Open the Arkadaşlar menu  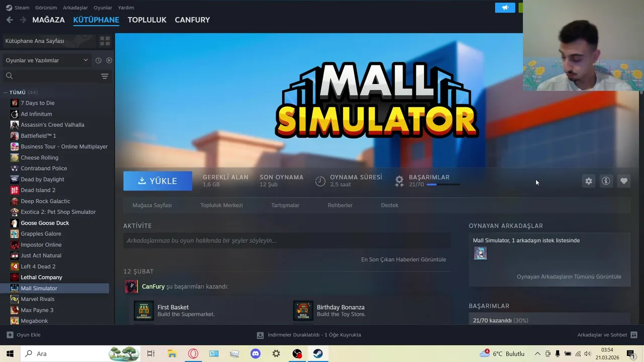(75, 8)
